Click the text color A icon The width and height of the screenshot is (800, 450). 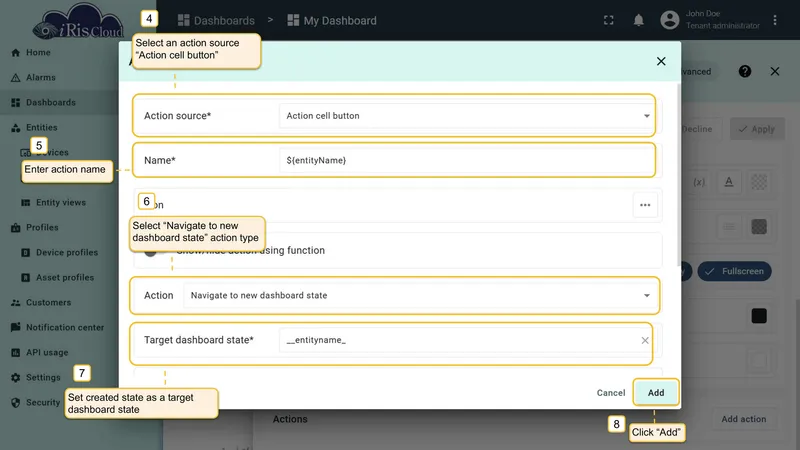pos(729,182)
